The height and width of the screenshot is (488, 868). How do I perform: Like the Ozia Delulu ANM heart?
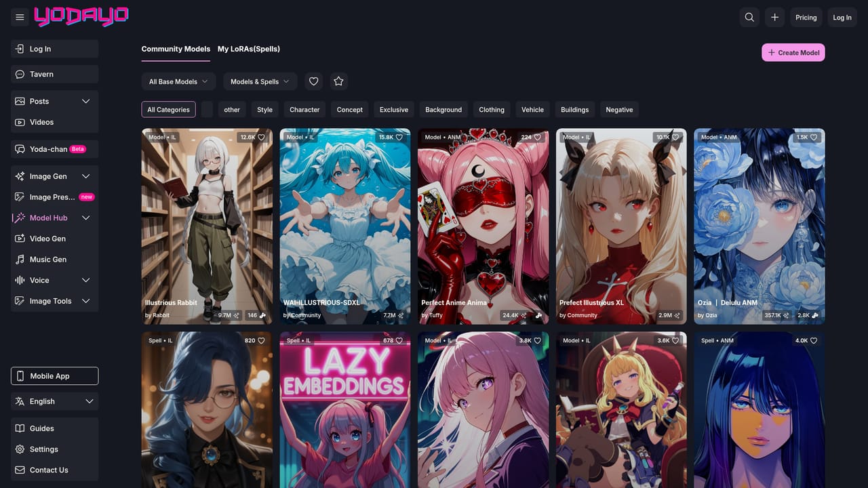(814, 137)
